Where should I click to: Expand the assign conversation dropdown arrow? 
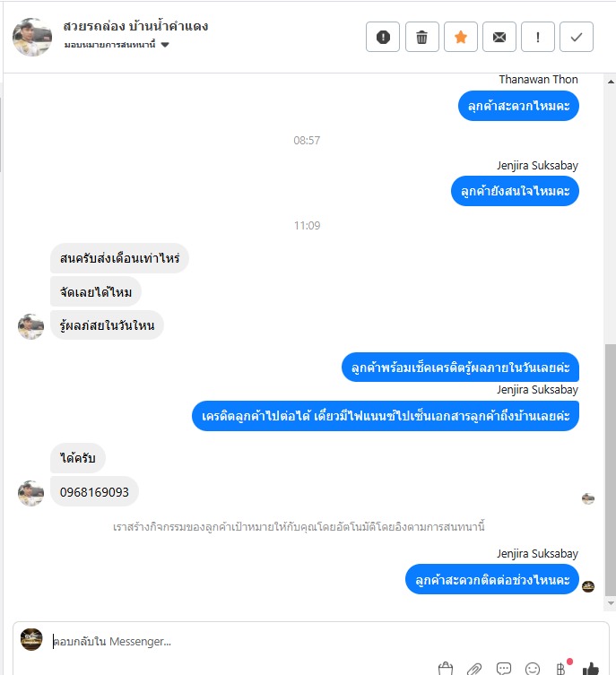(x=165, y=44)
